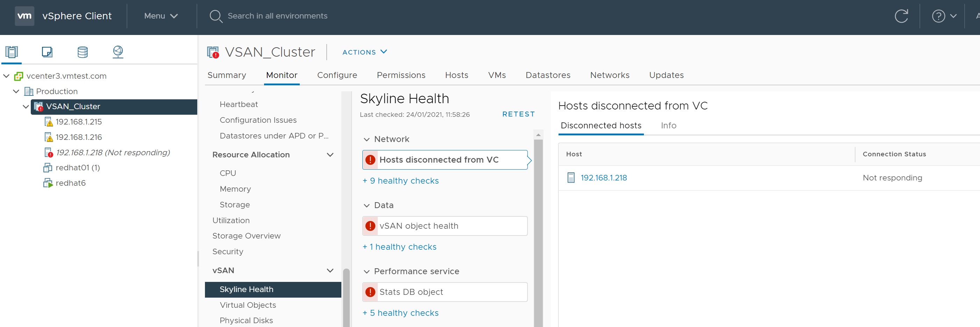Click the Search in all environments field
This screenshot has height=327, width=980.
[x=277, y=16]
